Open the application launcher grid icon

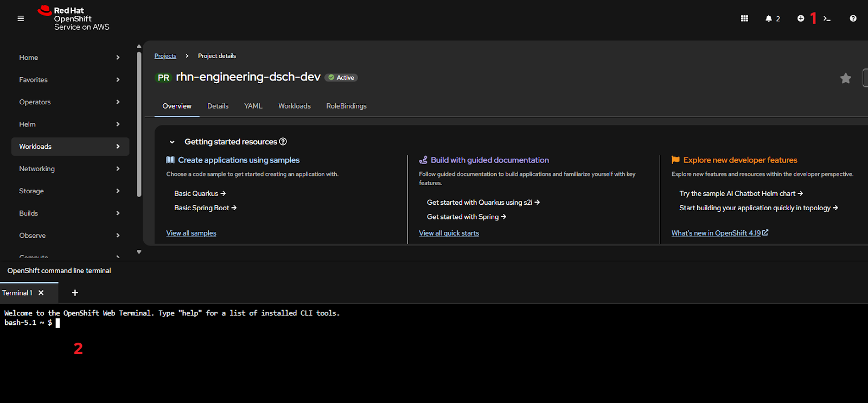coord(744,18)
